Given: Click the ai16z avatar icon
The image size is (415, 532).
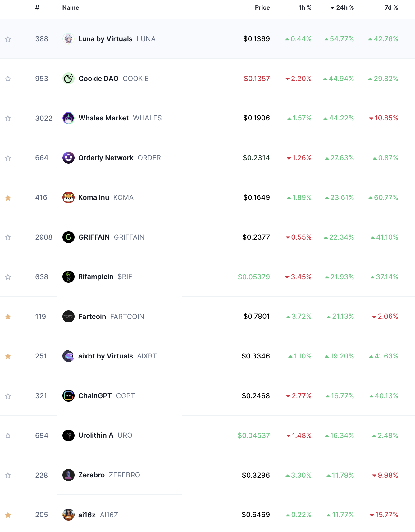Looking at the screenshot, I should point(68,515).
